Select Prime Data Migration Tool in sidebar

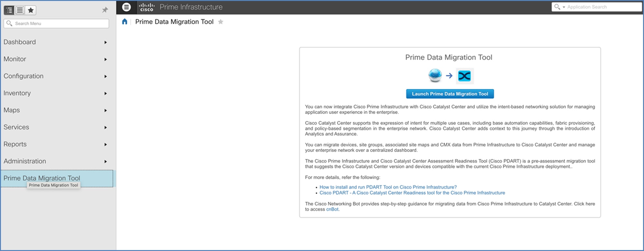point(57,179)
